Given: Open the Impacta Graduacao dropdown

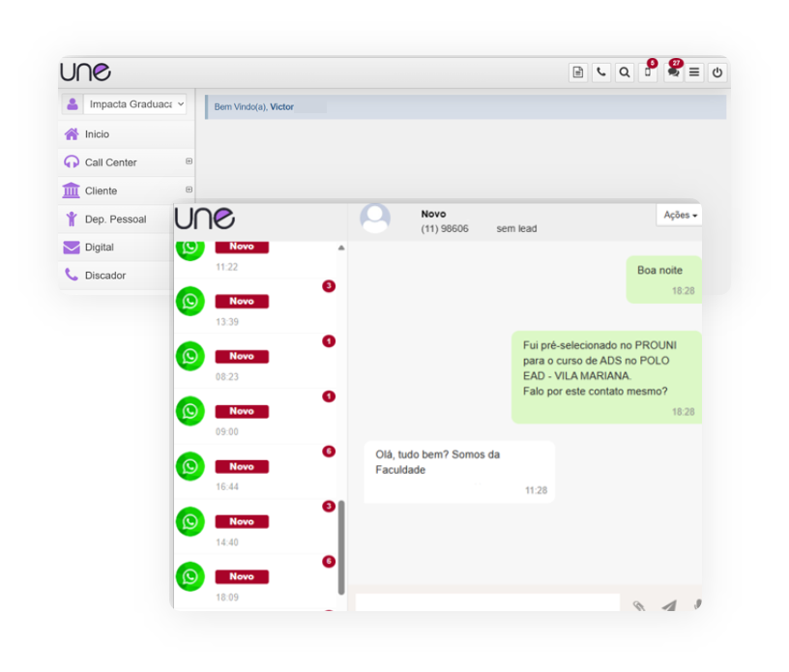Looking at the screenshot, I should coord(134,104).
